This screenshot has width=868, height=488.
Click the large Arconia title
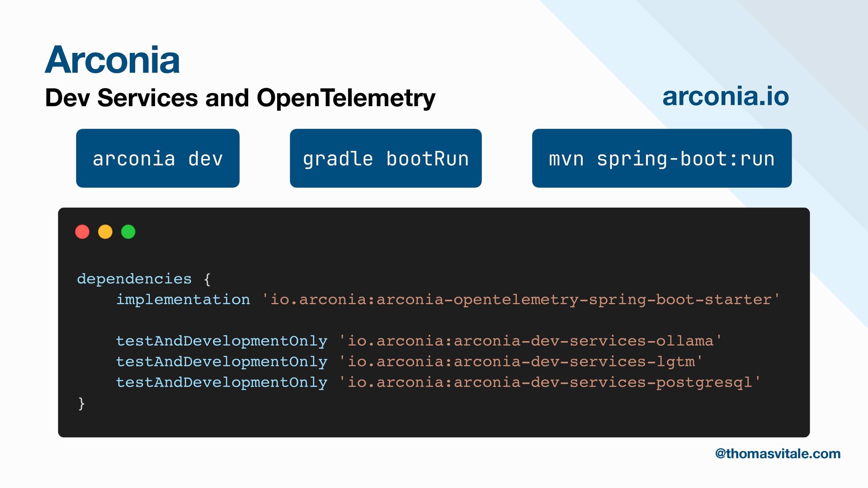[112, 60]
